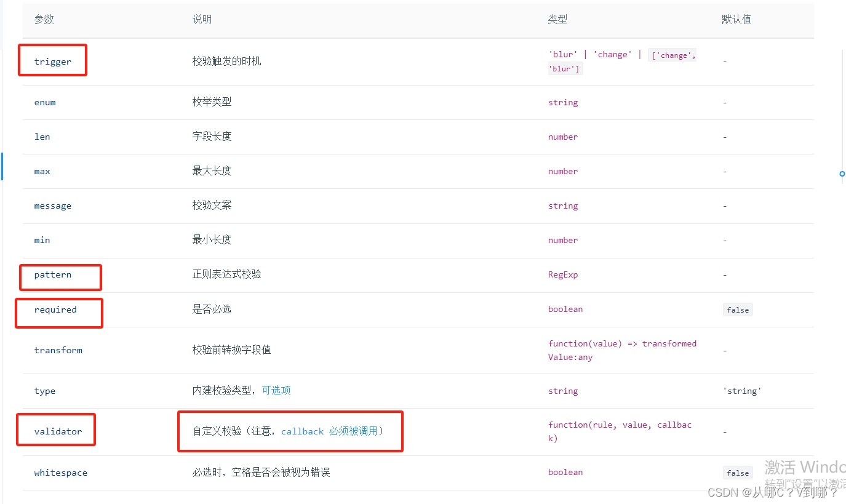Select the trigger parameter name

coord(52,60)
